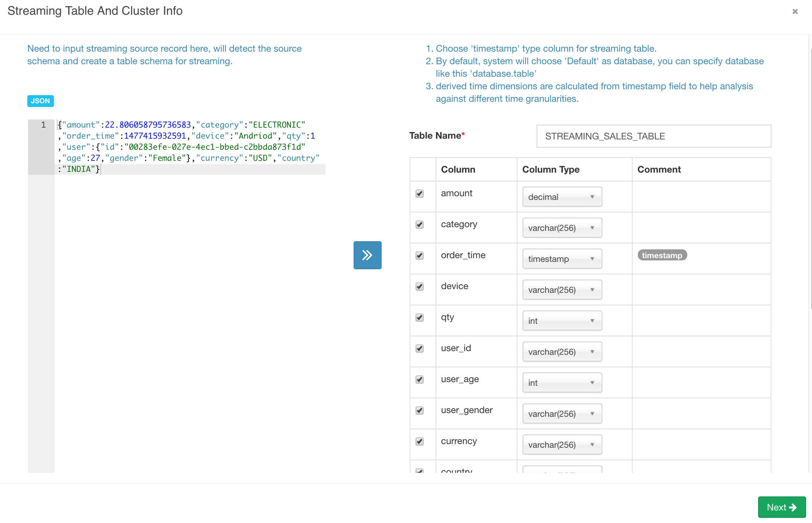This screenshot has width=812, height=523.
Task: Close the Streaming Table dialog
Action: 795,11
